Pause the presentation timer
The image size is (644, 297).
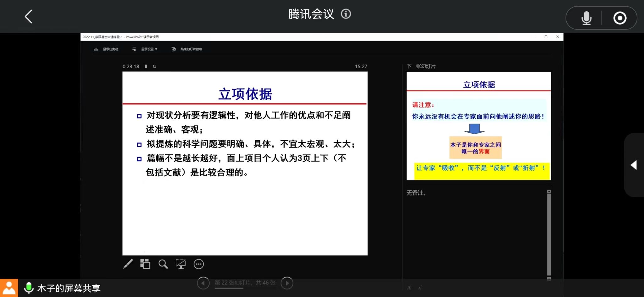coord(146,66)
